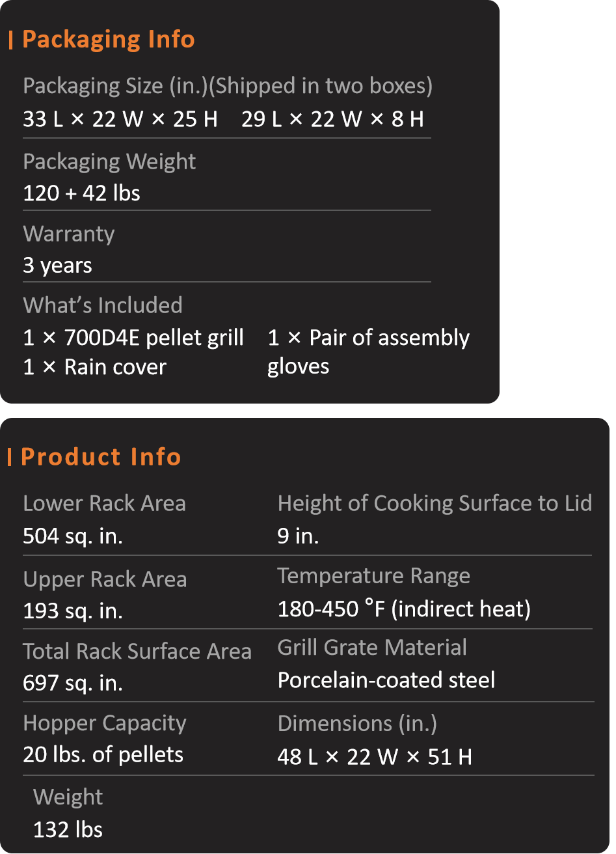616x854 pixels.
Task: Click the 29 L × 22 W × 8 H dimensions
Action: tap(332, 119)
